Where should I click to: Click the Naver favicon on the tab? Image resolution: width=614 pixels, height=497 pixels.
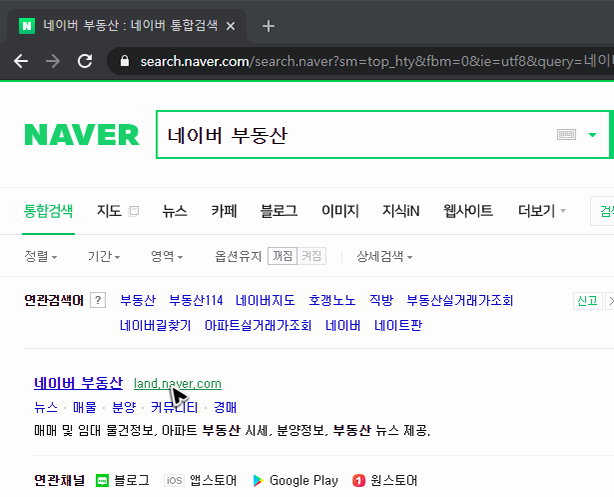coord(27,26)
